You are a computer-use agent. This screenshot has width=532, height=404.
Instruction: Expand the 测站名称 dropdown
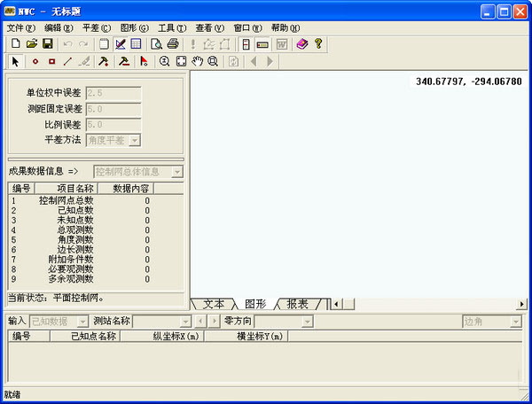click(186, 321)
